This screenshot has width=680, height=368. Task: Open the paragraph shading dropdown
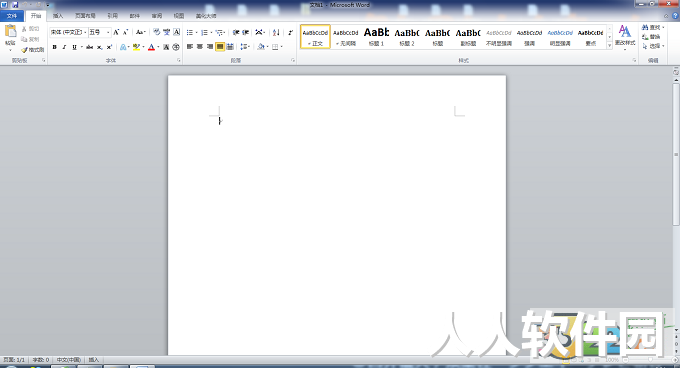[x=268, y=47]
